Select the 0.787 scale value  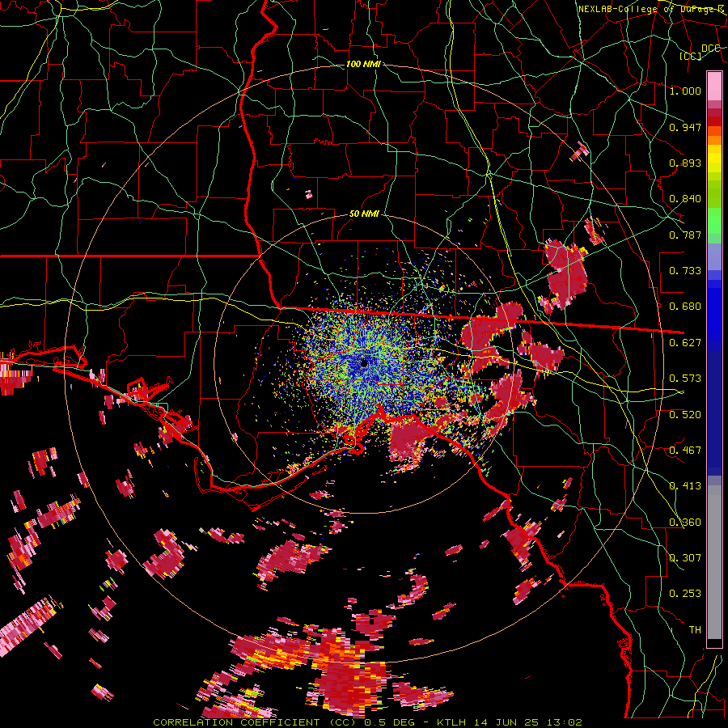click(x=685, y=235)
